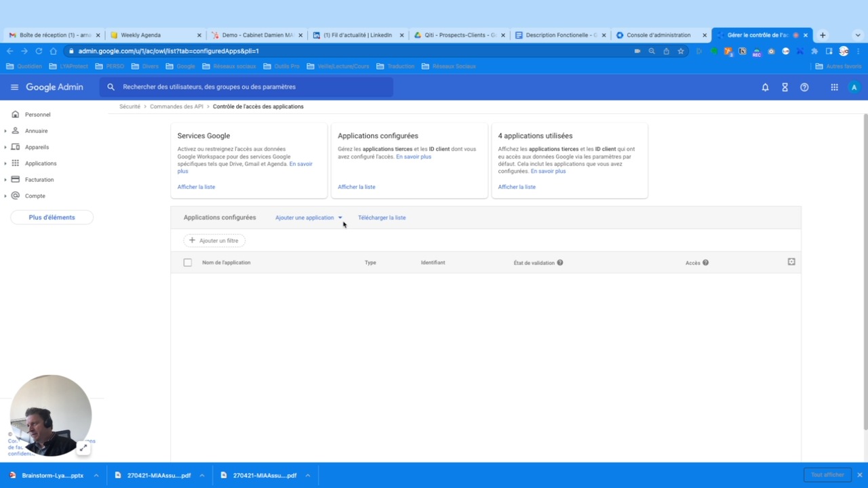The image size is (868, 488).
Task: Switch to Console d'administration tab
Action: (658, 35)
